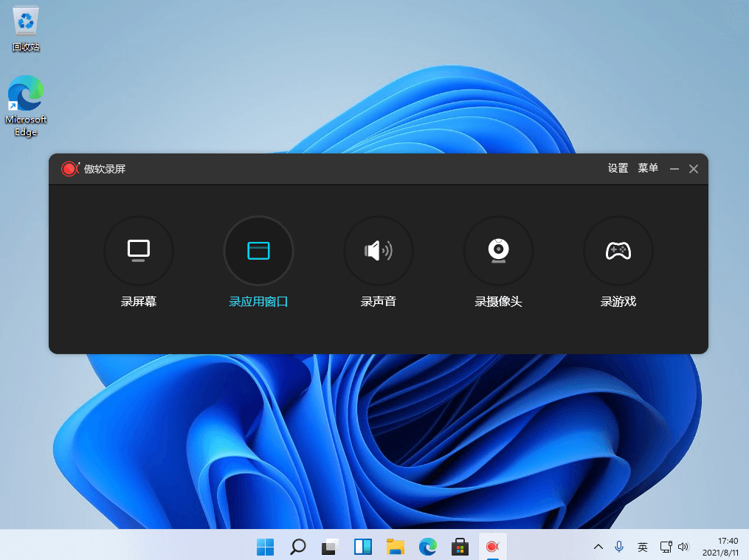
Task: Click the 录摄像头 label text
Action: coord(498,302)
